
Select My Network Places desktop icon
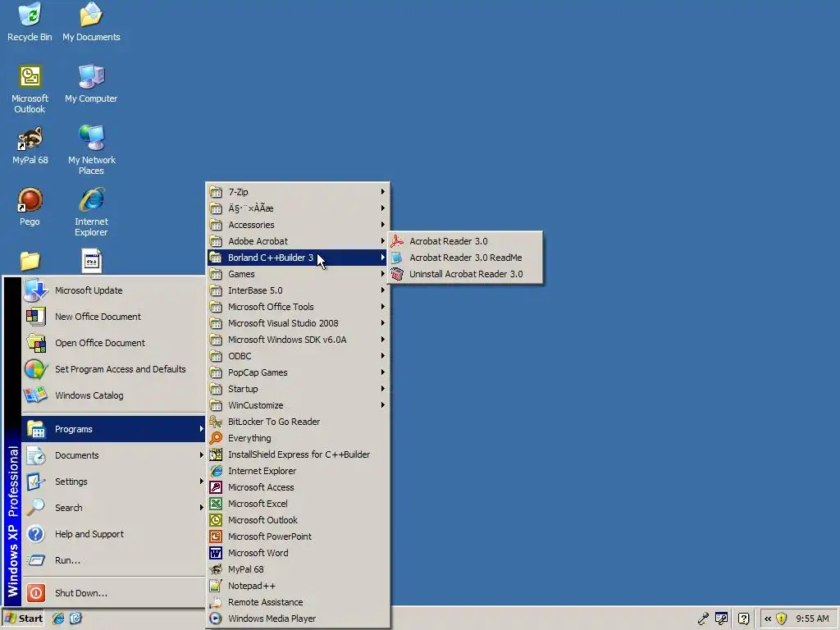[91, 150]
